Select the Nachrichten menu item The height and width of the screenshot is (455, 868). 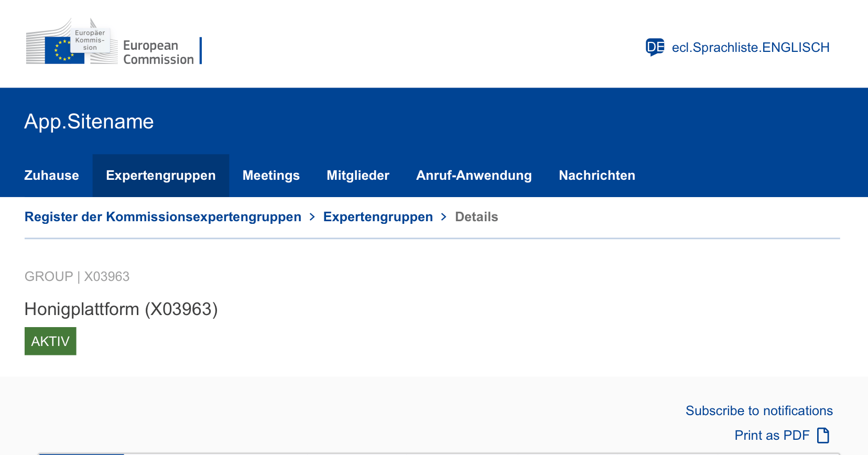(x=597, y=176)
